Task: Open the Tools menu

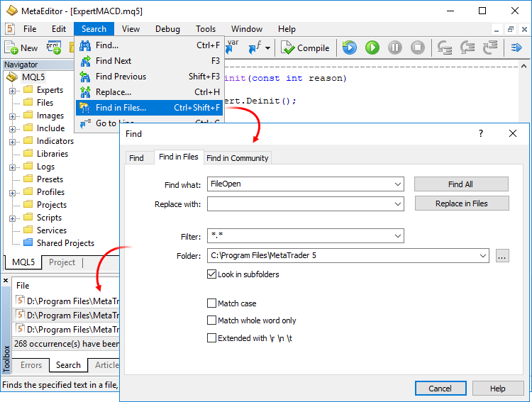Action: coord(206,29)
